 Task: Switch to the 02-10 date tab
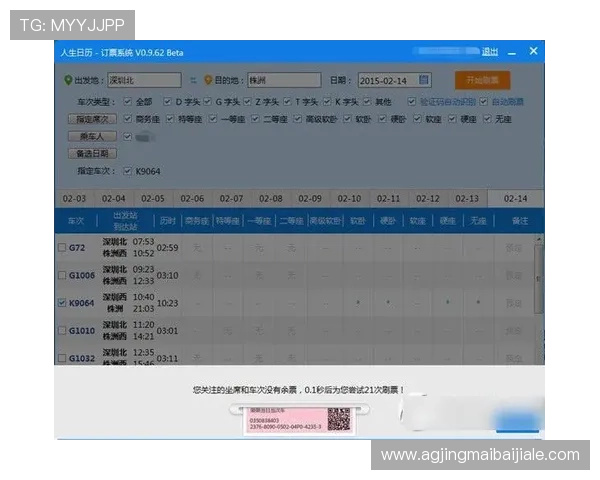click(x=349, y=199)
